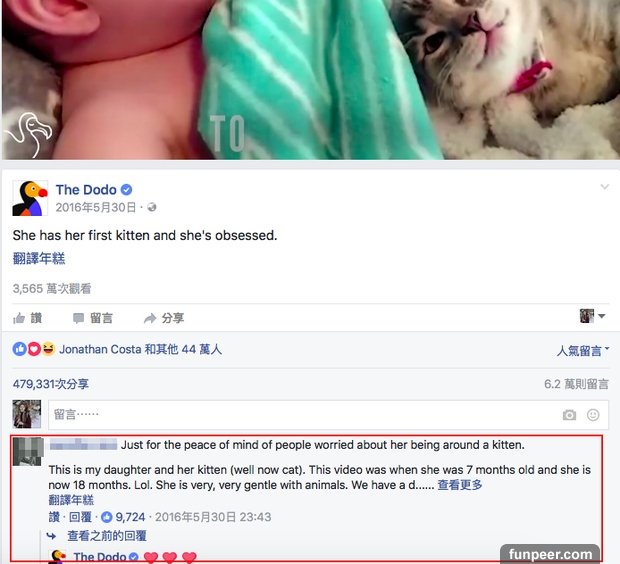Click The Dodo page name link
The height and width of the screenshot is (564, 620).
pos(86,190)
